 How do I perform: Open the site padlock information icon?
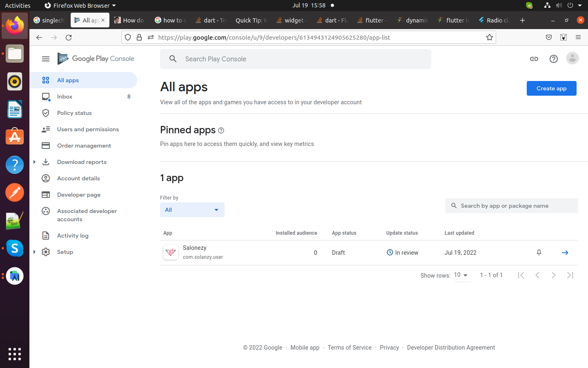point(139,37)
